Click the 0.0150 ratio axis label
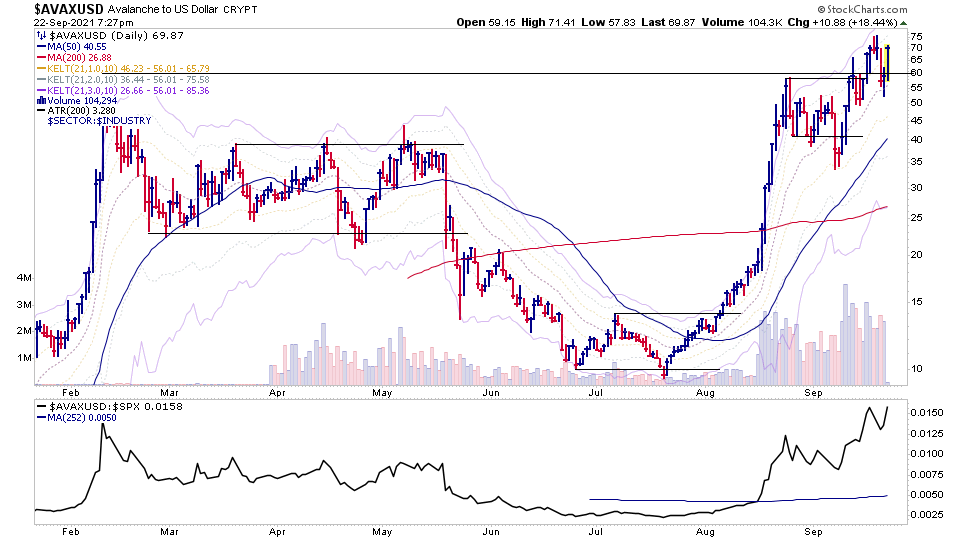 (926, 413)
